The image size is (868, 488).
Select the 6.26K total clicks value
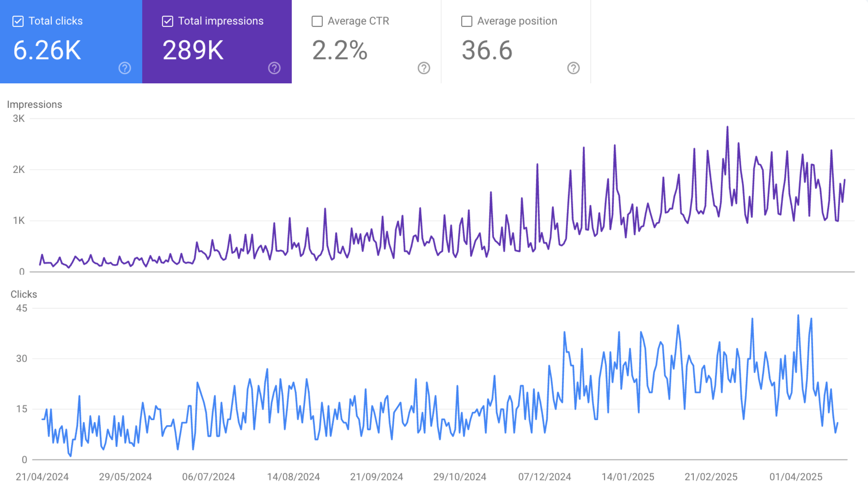[47, 50]
